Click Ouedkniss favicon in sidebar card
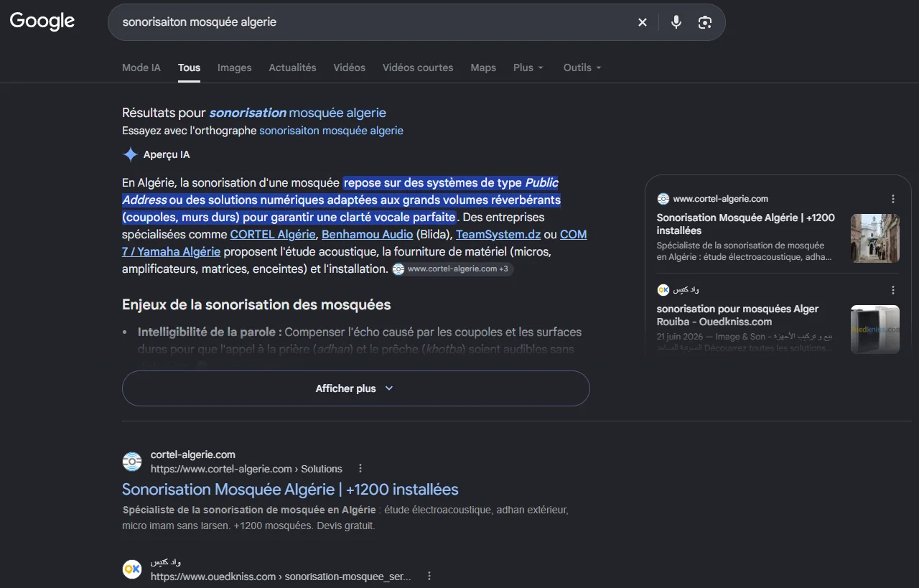This screenshot has height=588, width=919. tap(663, 290)
